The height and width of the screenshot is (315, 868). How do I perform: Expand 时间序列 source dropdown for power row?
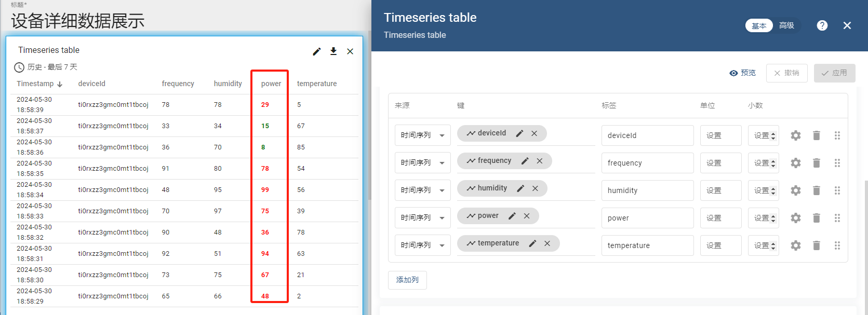422,218
